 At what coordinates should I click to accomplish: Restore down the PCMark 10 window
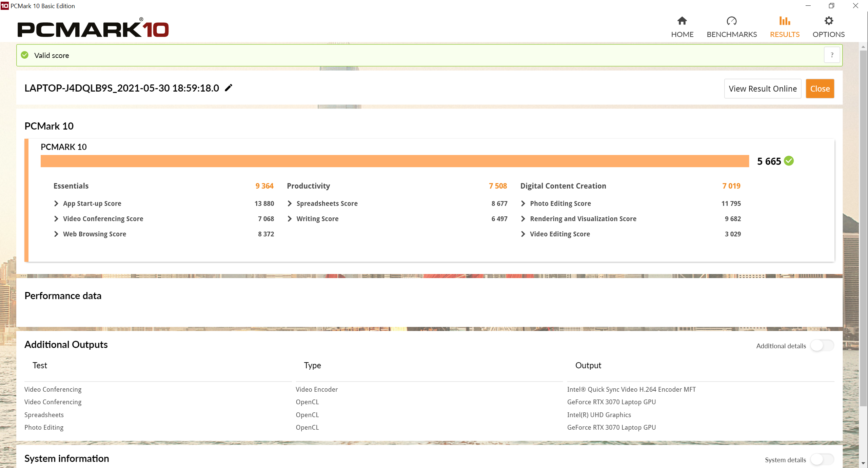click(x=831, y=6)
